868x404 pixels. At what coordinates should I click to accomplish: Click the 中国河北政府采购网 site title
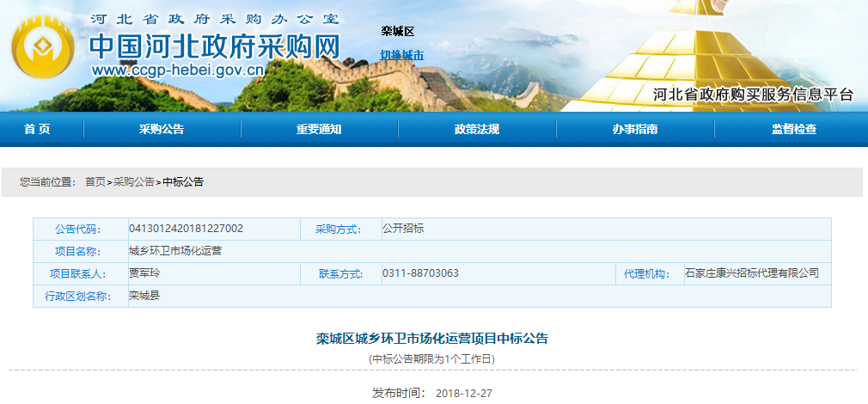click(215, 46)
